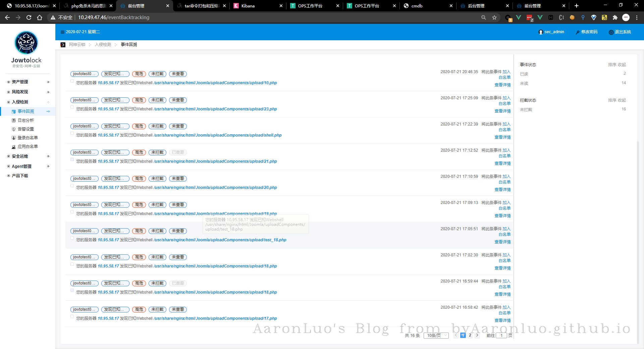Click the change password icon
Viewport: 644px width, 349px height.
click(578, 32)
